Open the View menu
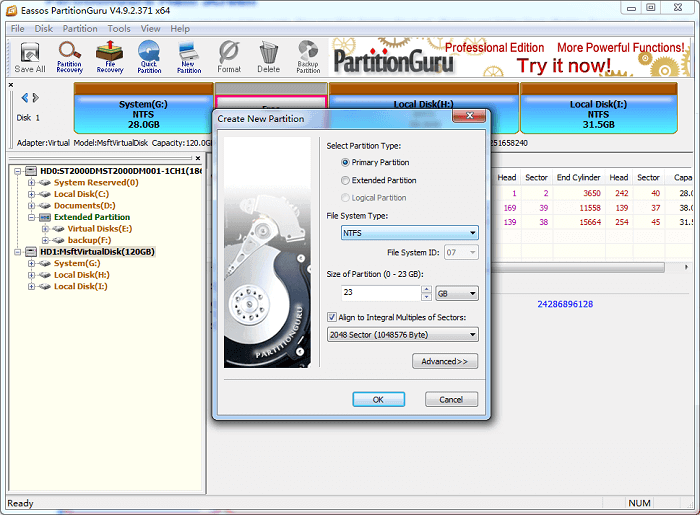Viewport: 700px width, 515px height. pyautogui.click(x=150, y=29)
